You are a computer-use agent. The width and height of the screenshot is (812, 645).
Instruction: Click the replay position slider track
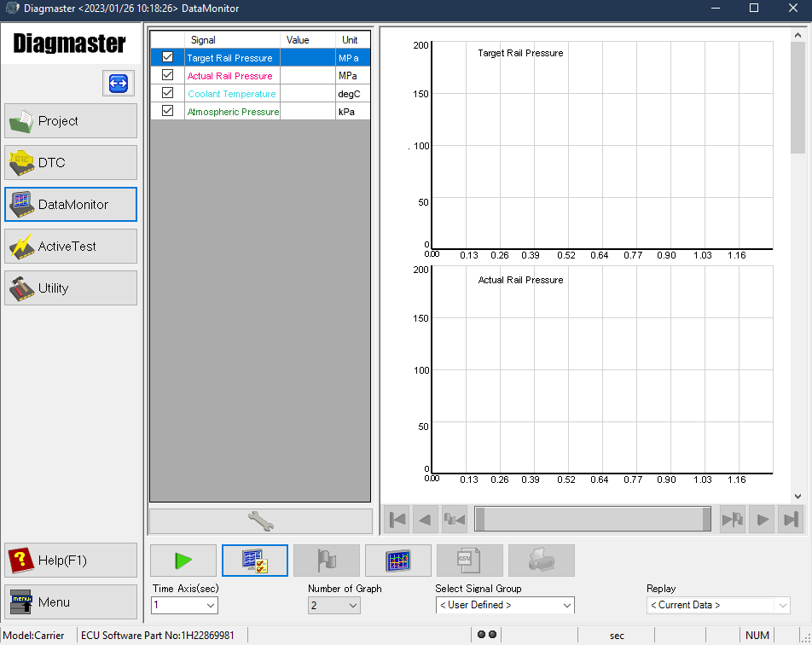pyautogui.click(x=593, y=519)
